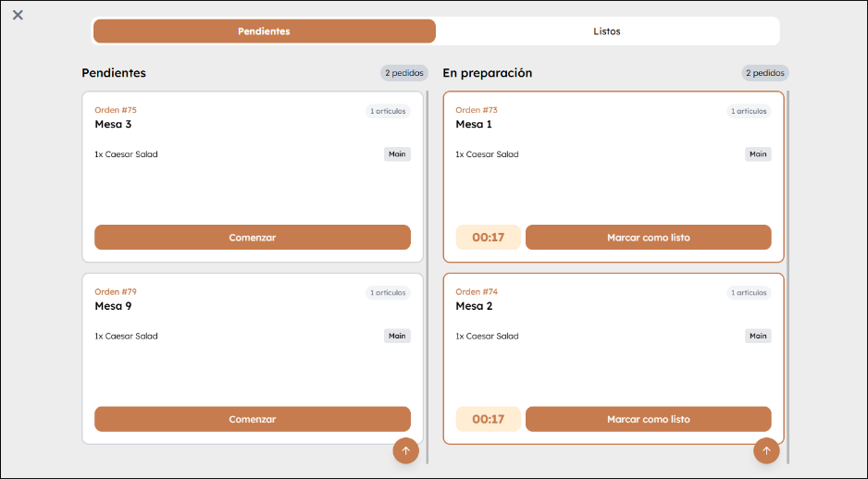Viewport: 868px width, 479px height.
Task: Select the Orden #74 label
Action: click(477, 292)
